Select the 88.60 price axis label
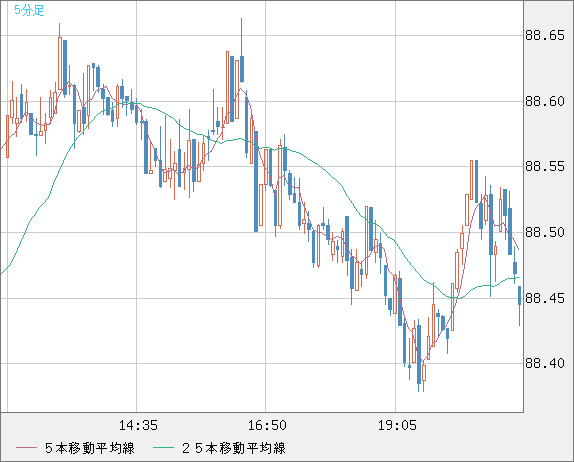Screen dimensions: 574x462 coord(545,101)
